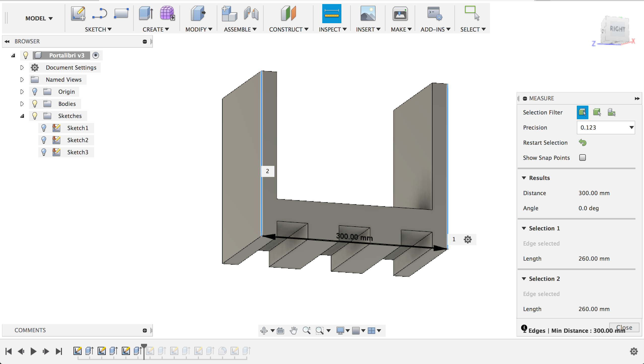The height and width of the screenshot is (364, 644).
Task: Toggle visibility of Bodies folder
Action: 35,104
